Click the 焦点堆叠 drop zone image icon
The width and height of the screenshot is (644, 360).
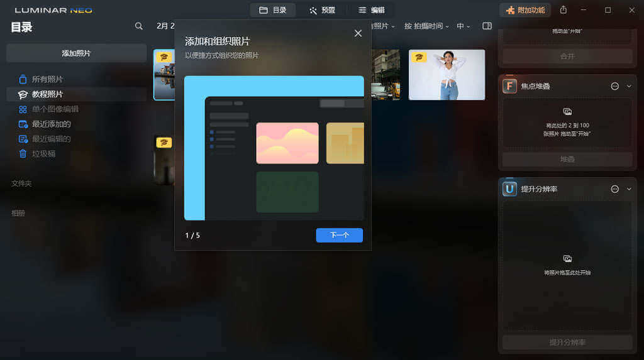[567, 111]
